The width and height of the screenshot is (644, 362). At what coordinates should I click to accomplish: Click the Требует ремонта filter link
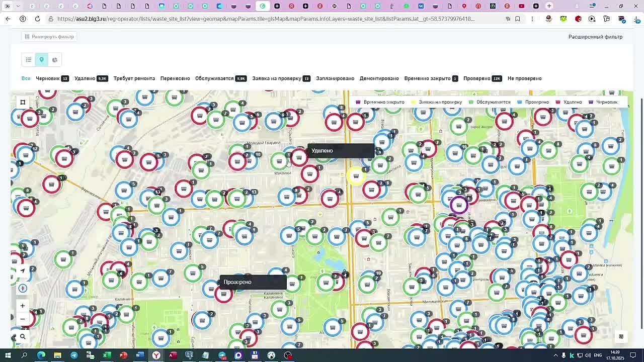pos(134,78)
